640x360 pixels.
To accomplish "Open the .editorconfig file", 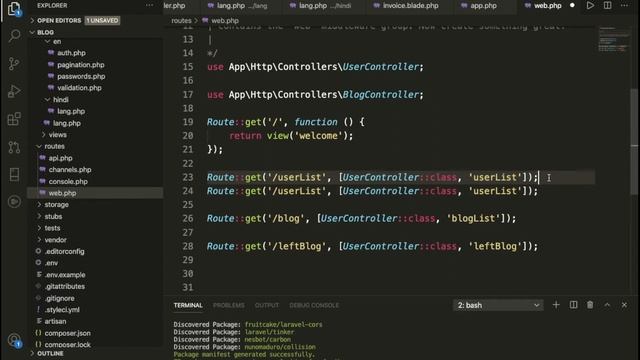I will (x=64, y=251).
